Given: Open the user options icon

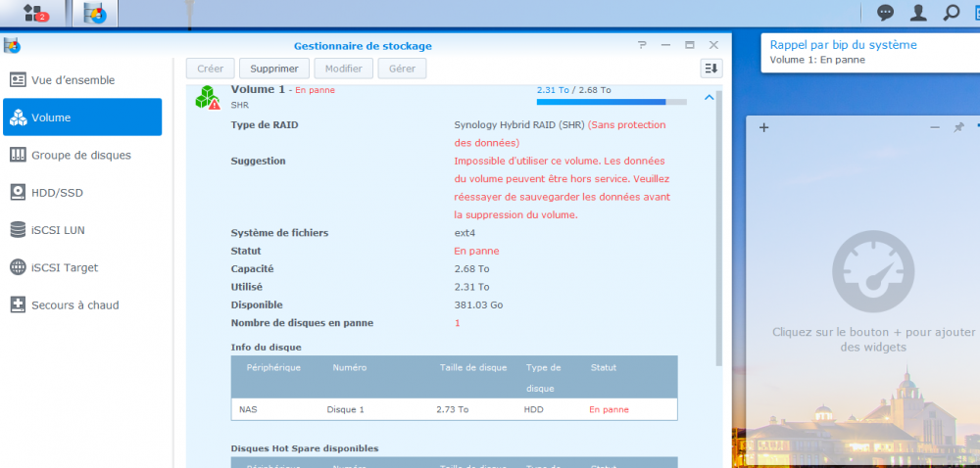Looking at the screenshot, I should (918, 13).
